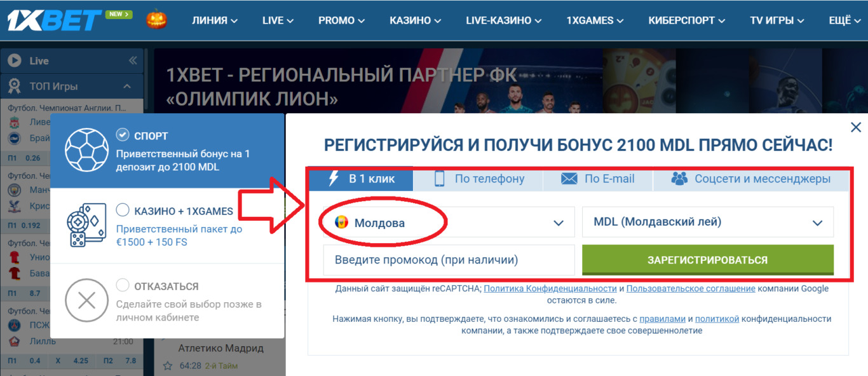
Task: Open the LIVE menu in the top bar
Action: click(x=278, y=20)
